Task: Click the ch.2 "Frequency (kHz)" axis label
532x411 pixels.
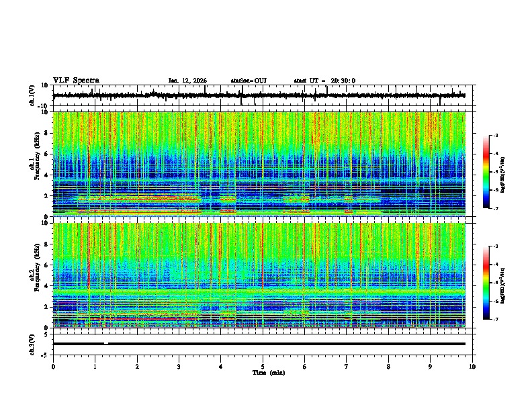Action: coord(37,267)
